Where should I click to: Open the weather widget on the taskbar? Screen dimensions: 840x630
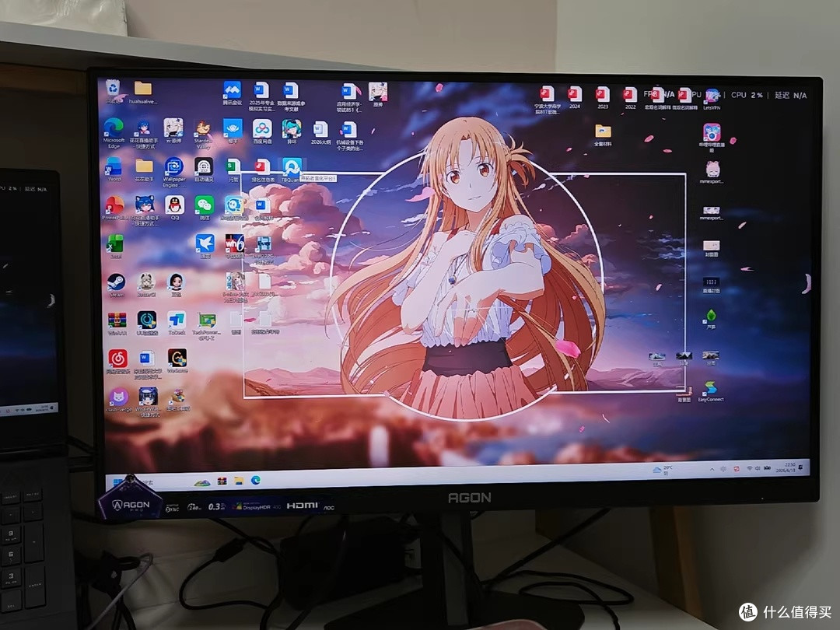click(x=662, y=471)
